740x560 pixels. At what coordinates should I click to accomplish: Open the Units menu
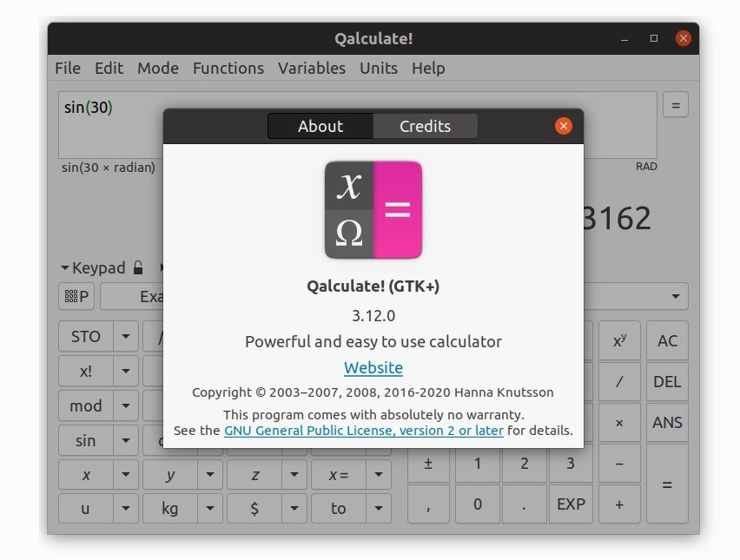pyautogui.click(x=379, y=68)
